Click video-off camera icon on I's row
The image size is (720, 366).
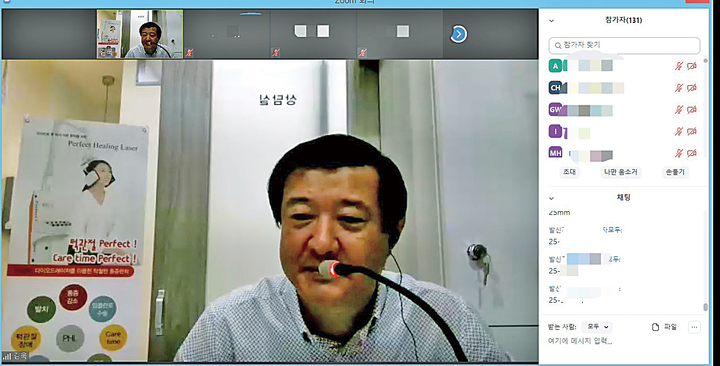coord(692,132)
